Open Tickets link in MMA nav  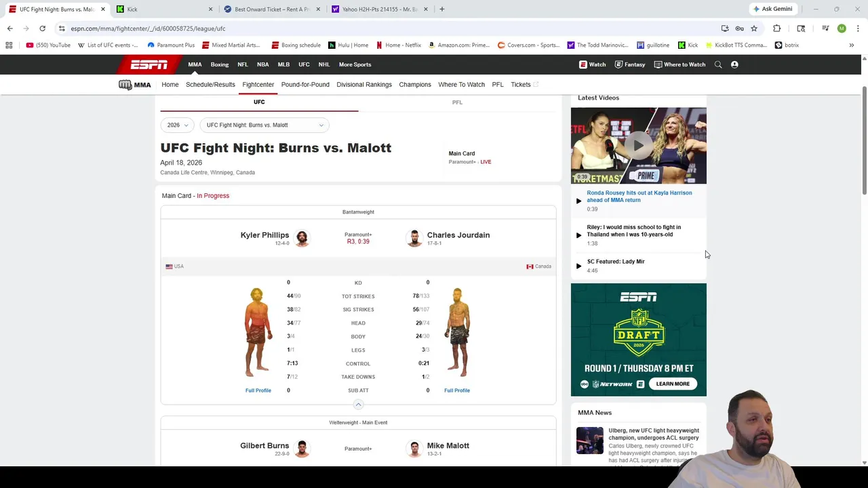pyautogui.click(x=524, y=85)
